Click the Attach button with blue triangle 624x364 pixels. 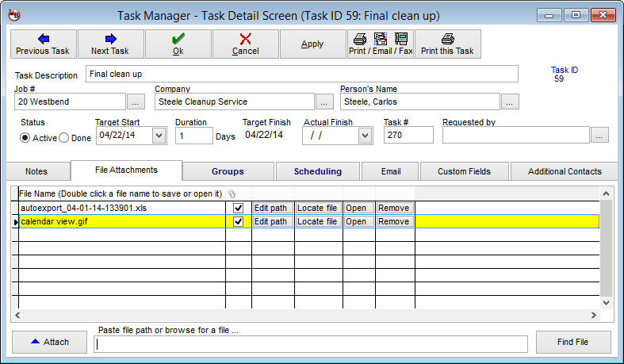50,343
